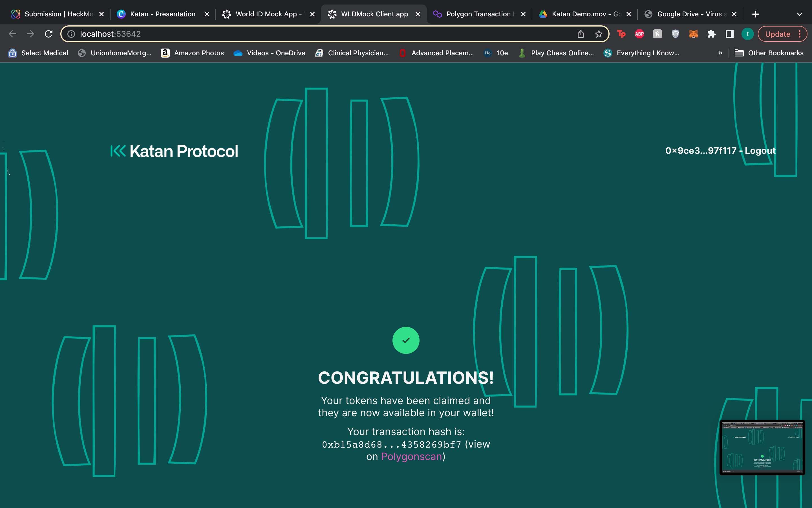Switch to the Katan Demo.mov tab
The image size is (812, 508).
pos(584,14)
